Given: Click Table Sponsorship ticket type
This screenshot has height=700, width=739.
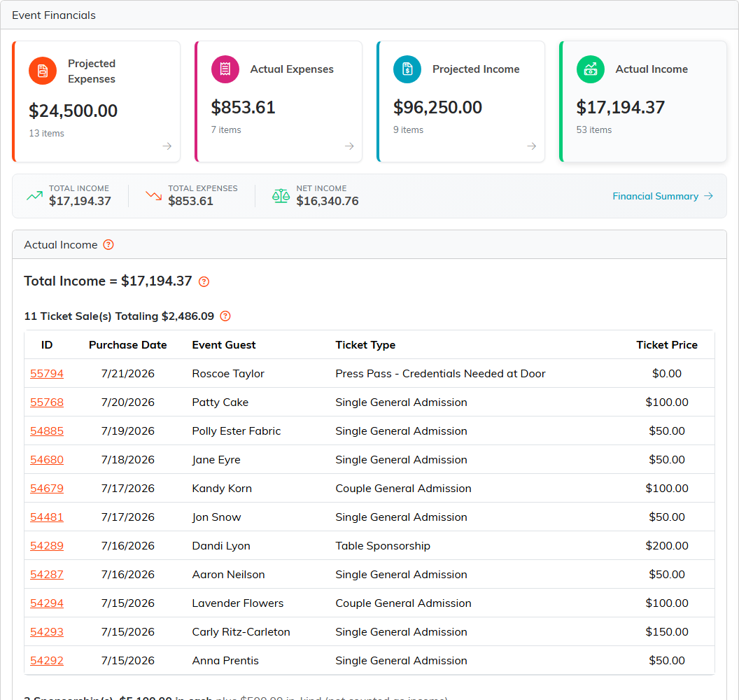Looking at the screenshot, I should coord(383,546).
